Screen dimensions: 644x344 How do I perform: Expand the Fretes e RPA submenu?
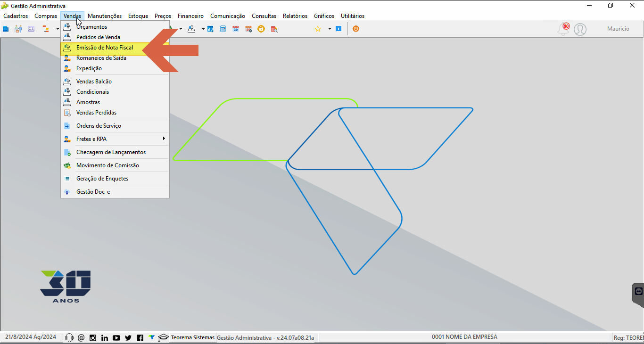coord(115,139)
